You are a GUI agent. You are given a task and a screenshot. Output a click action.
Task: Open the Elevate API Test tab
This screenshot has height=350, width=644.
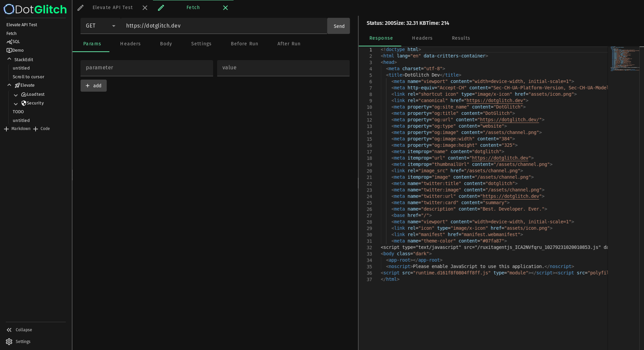coord(113,7)
